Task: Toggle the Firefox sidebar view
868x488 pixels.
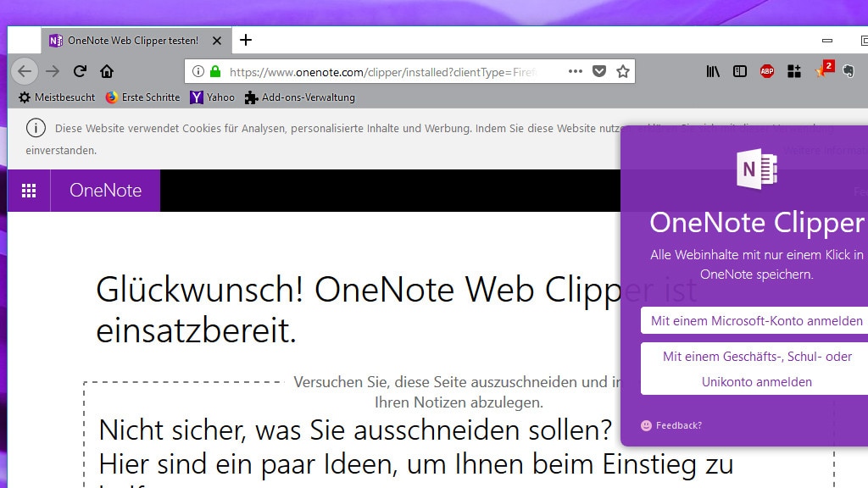Action: click(x=740, y=72)
